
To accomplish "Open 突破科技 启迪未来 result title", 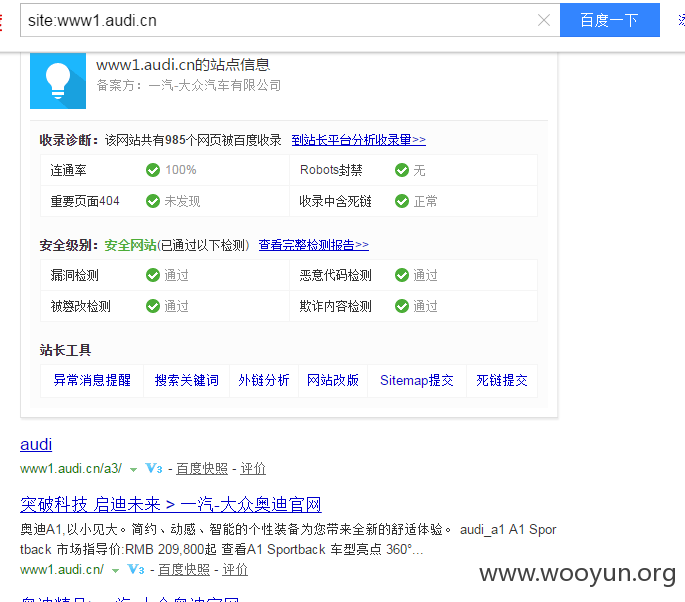I will coord(171,505).
